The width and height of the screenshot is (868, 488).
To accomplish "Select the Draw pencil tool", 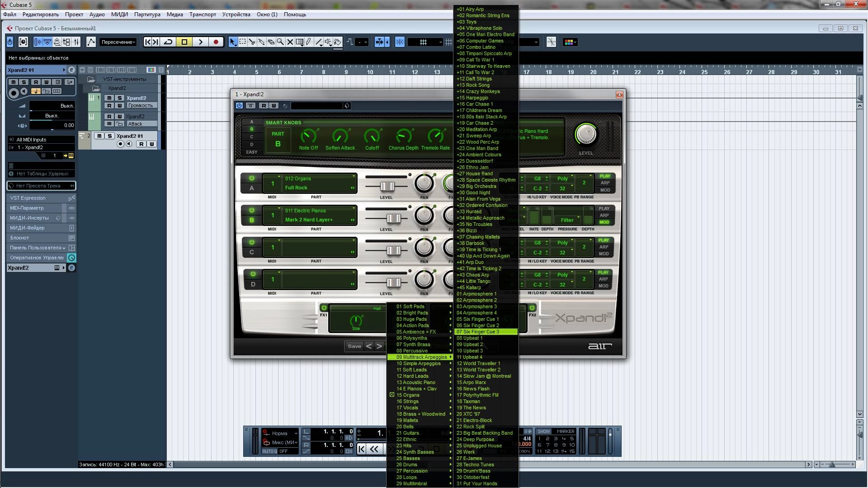I will click(x=309, y=42).
